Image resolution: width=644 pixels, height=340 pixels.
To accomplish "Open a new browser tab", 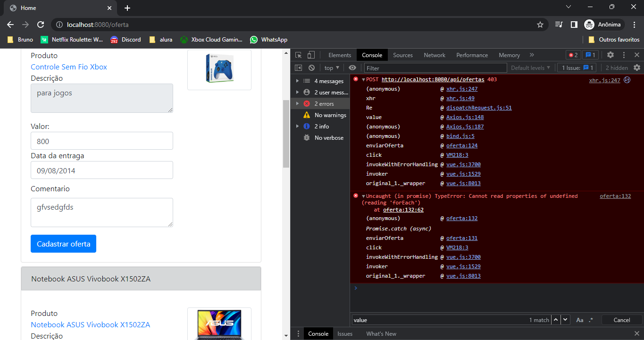I will [127, 8].
